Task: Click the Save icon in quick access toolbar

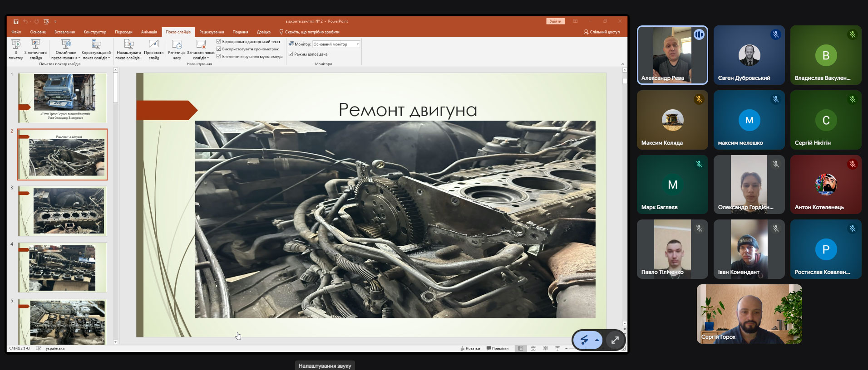Action: (16, 21)
